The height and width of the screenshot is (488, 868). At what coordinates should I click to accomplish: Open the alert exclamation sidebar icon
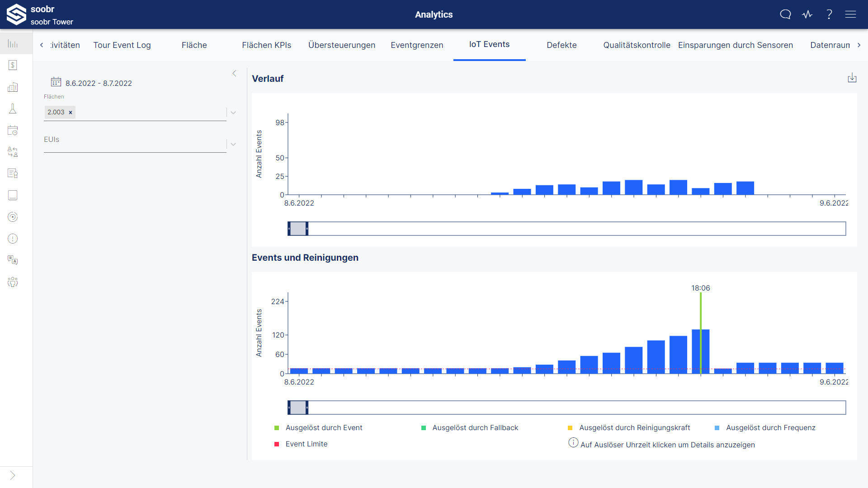(x=13, y=239)
